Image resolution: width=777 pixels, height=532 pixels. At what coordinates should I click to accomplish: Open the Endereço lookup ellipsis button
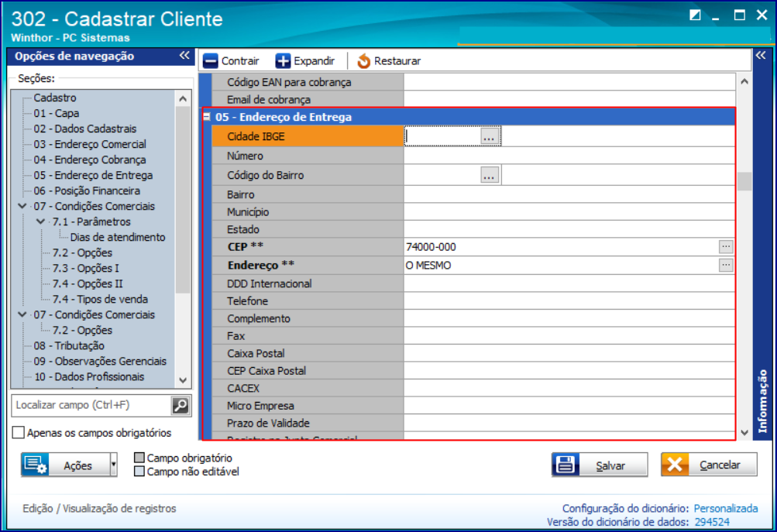726,265
